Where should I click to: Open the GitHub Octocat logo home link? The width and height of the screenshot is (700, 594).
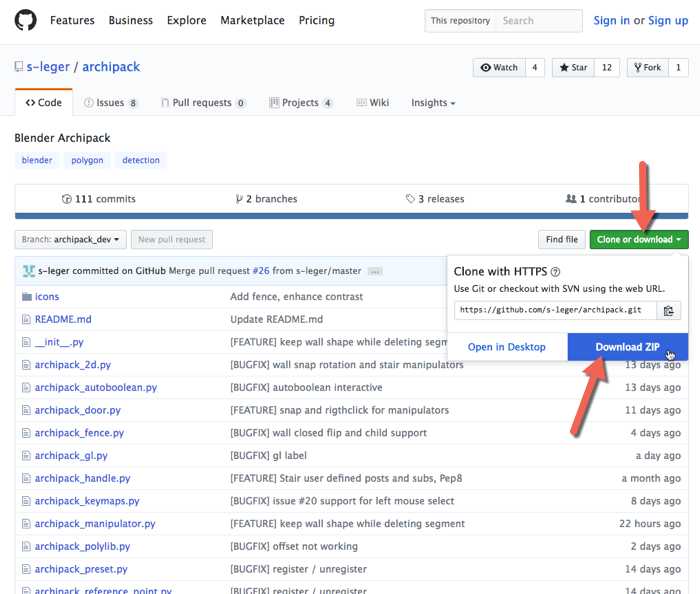[x=25, y=21]
